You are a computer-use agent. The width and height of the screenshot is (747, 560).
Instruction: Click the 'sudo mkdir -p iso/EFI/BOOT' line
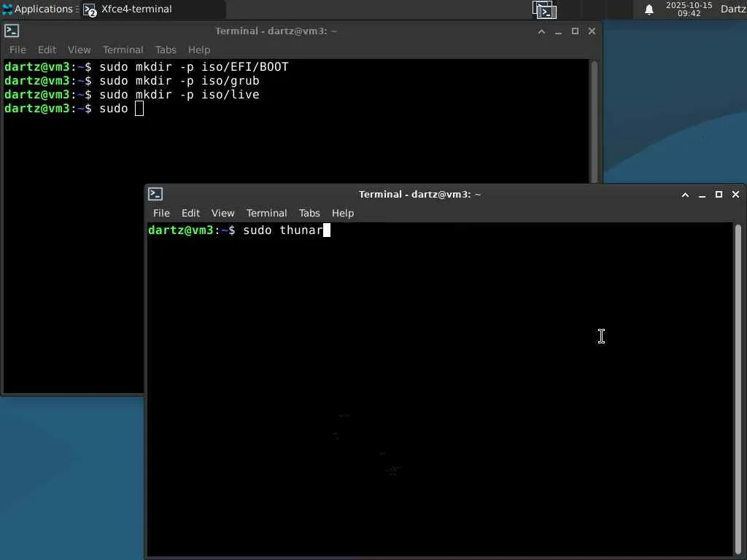click(x=194, y=66)
